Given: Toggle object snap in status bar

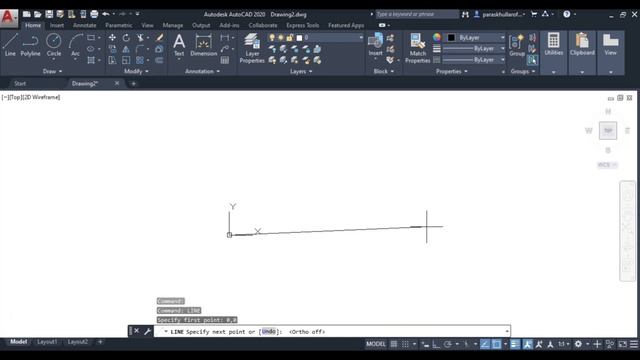Looking at the screenshot, I should (496, 344).
